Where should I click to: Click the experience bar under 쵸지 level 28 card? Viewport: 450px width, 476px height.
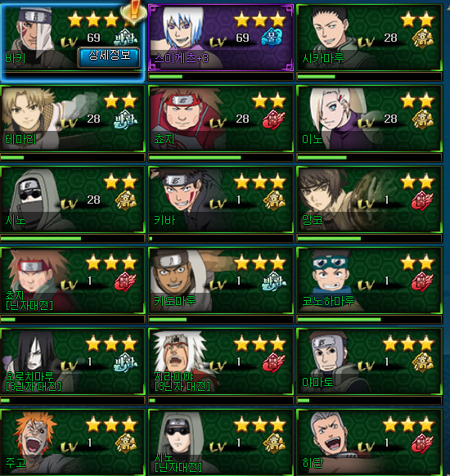click(x=221, y=158)
